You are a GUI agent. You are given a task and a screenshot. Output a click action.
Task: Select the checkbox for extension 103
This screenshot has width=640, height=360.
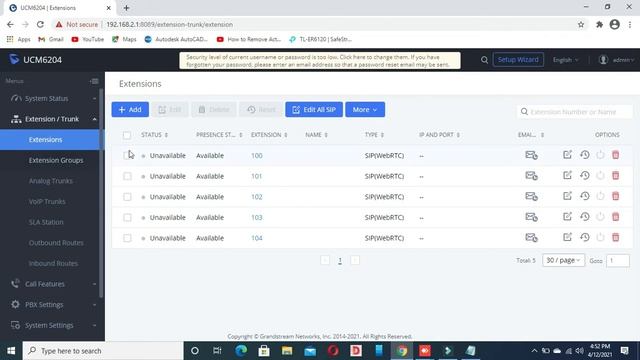(127, 218)
